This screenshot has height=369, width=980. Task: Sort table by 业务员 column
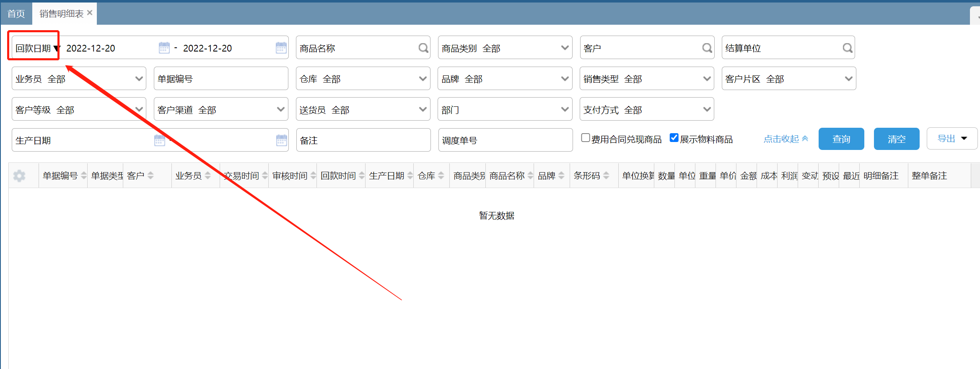(208, 175)
